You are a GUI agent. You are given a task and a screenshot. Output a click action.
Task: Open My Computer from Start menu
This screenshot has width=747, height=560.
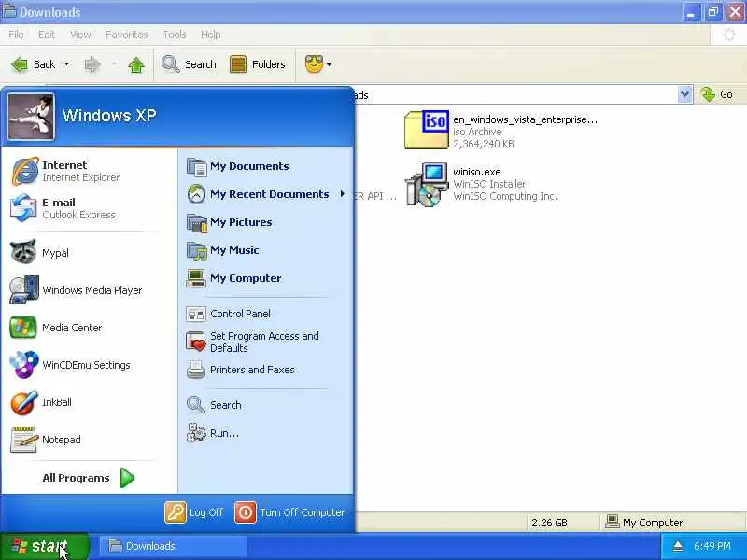[x=234, y=278]
